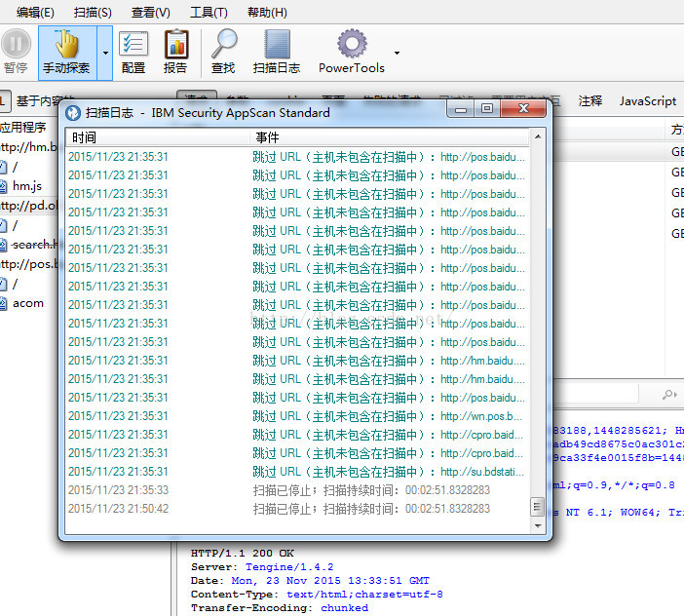Click the Pause (暂停) toolbar icon
684x616 pixels.
[x=17, y=44]
